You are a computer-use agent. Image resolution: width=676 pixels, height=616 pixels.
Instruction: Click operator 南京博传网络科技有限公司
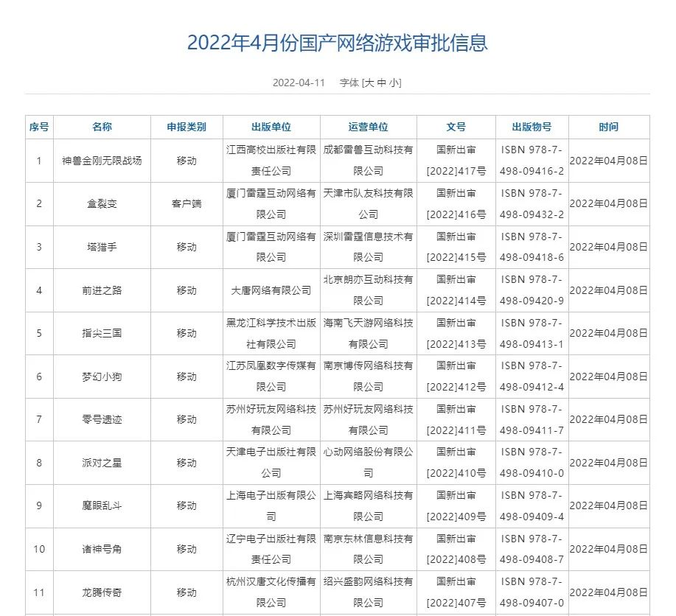point(368,377)
